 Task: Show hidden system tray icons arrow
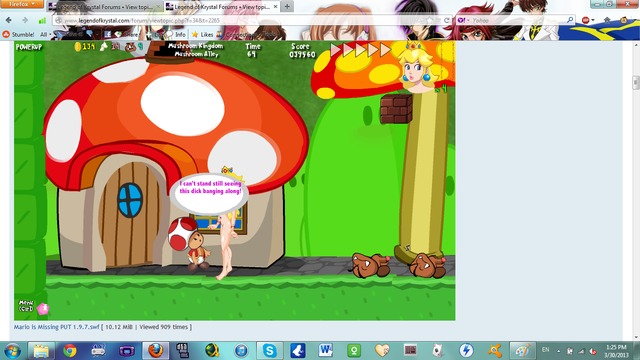tap(558, 351)
